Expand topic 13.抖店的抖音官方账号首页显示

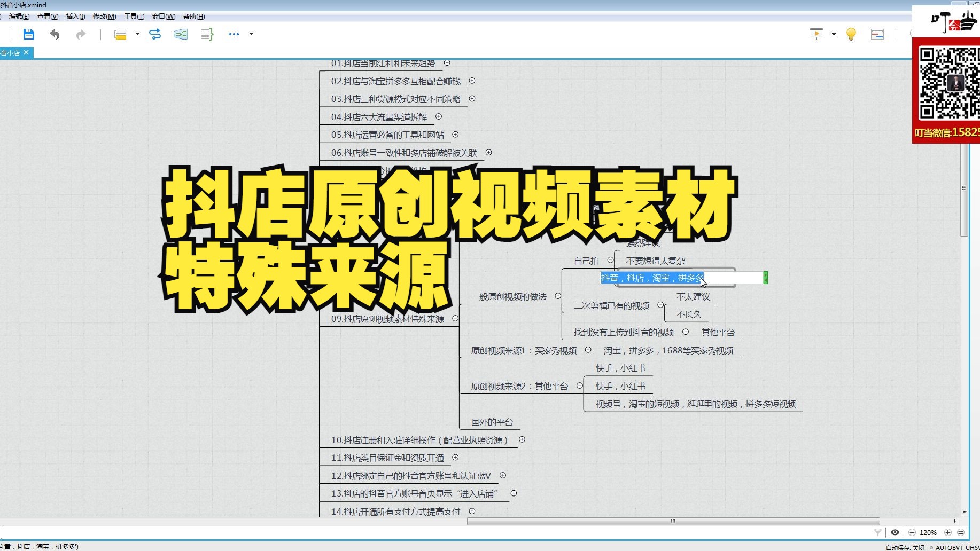514,493
